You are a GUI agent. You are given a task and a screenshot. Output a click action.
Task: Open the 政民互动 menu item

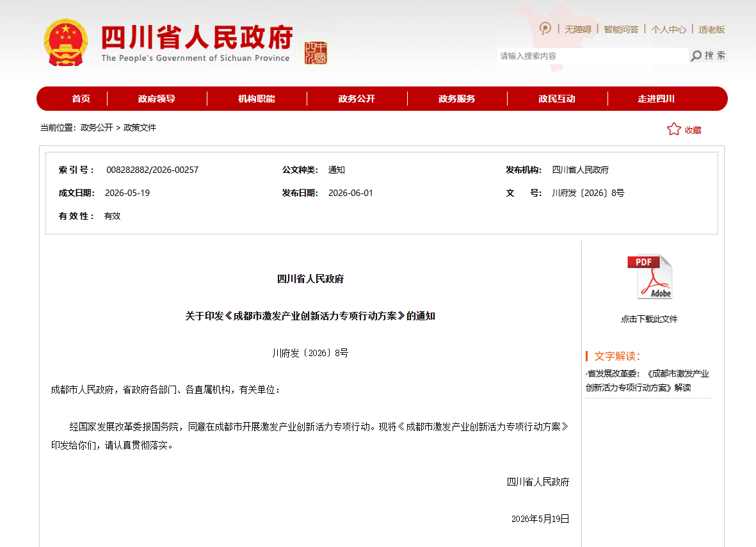(x=557, y=99)
